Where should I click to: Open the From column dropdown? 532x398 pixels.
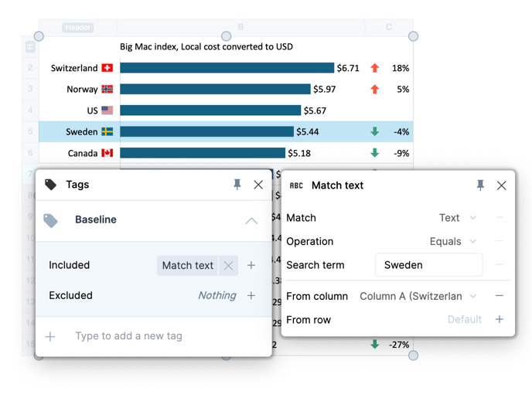pyautogui.click(x=418, y=296)
